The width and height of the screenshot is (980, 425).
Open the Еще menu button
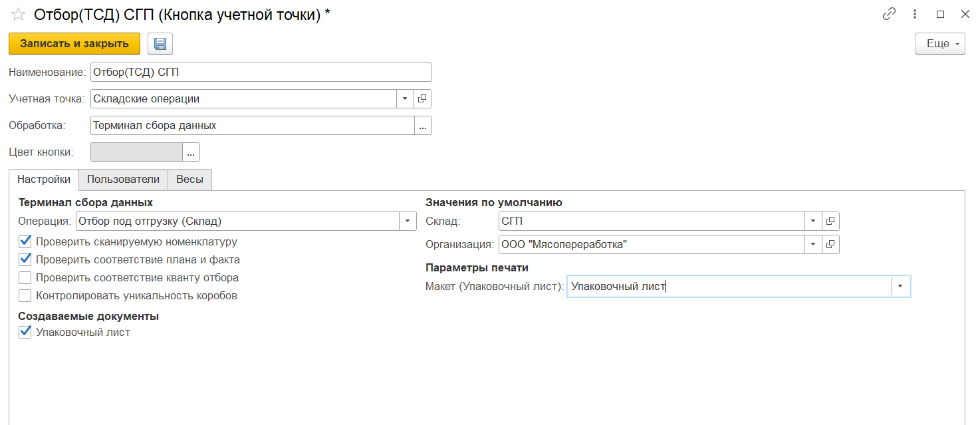(x=940, y=44)
